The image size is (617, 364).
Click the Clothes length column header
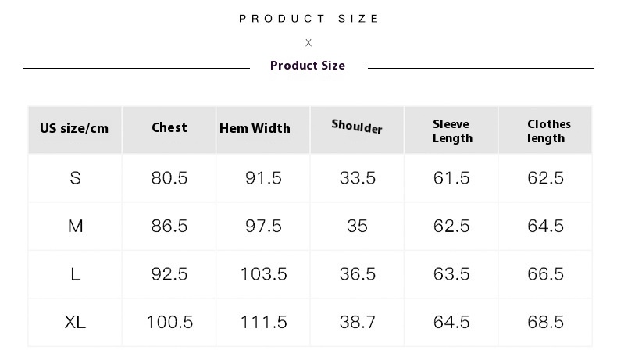tap(548, 131)
